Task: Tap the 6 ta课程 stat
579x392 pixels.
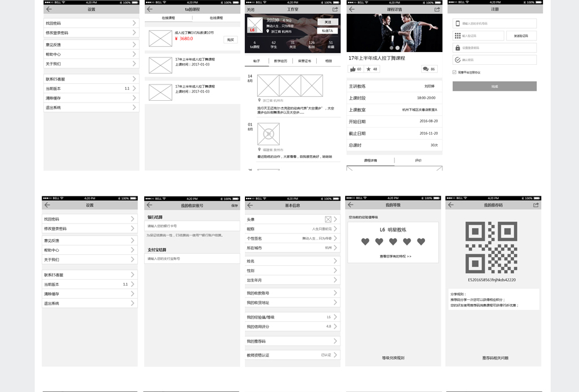Action: [254, 45]
